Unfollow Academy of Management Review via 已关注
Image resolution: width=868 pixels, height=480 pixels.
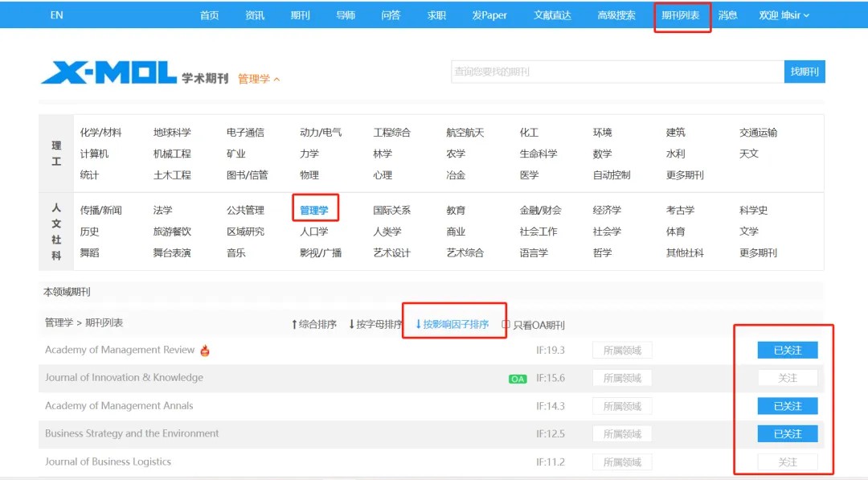[x=787, y=350]
